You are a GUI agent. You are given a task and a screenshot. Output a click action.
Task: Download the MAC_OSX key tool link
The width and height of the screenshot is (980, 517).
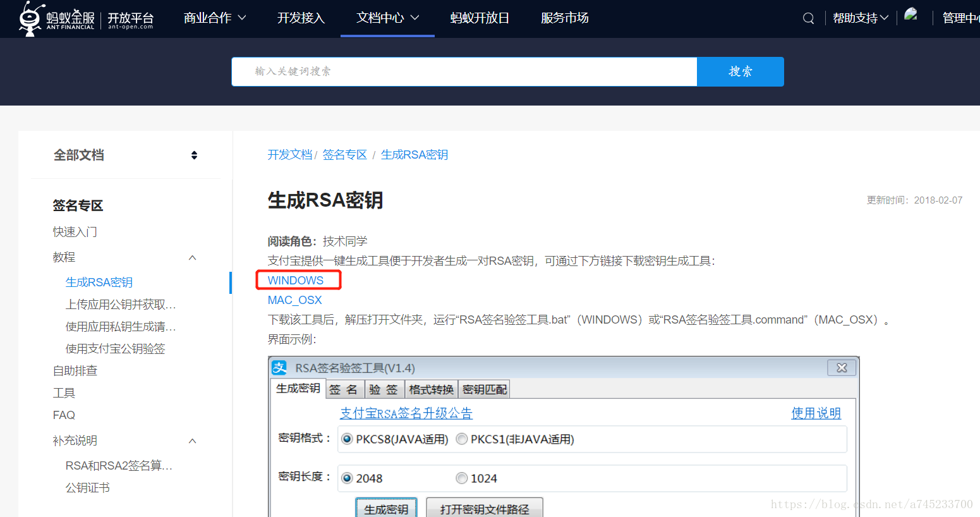point(294,300)
